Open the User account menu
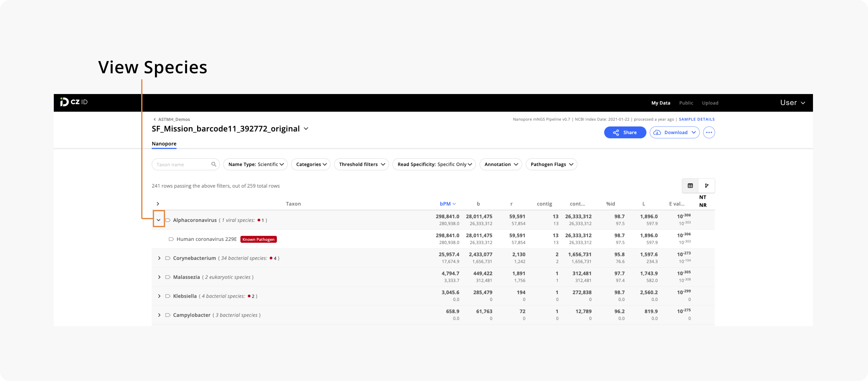Image resolution: width=868 pixels, height=381 pixels. [793, 103]
